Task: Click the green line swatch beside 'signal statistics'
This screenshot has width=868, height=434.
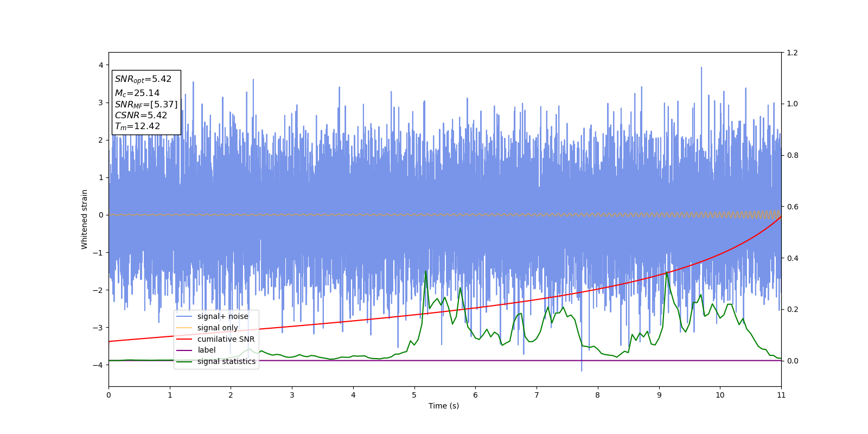Action: click(184, 362)
